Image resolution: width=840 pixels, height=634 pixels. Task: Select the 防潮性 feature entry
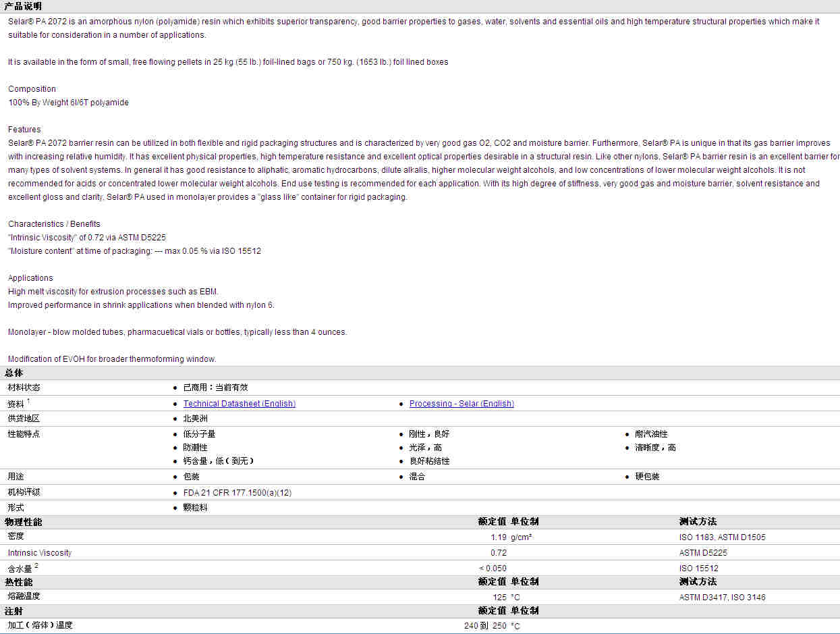coord(196,448)
